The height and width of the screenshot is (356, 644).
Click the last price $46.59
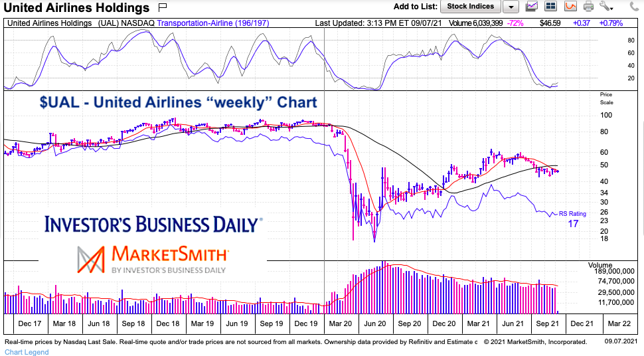(x=550, y=23)
